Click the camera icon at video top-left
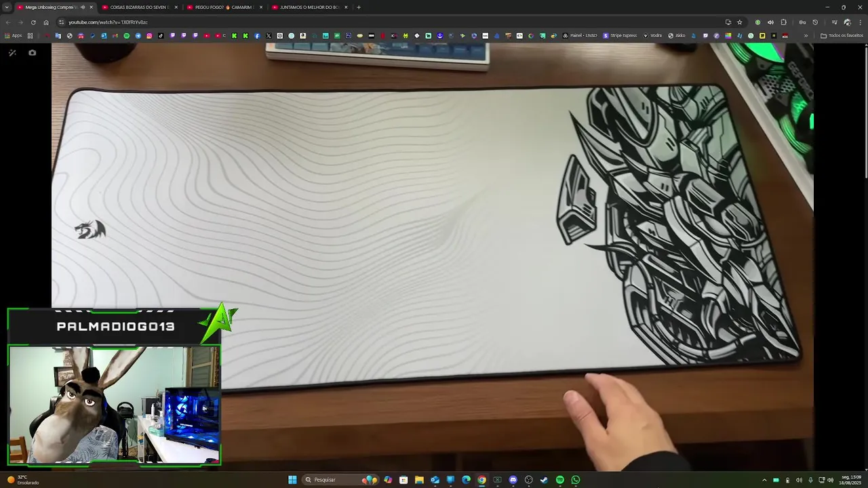This screenshot has height=488, width=868. click(x=32, y=53)
